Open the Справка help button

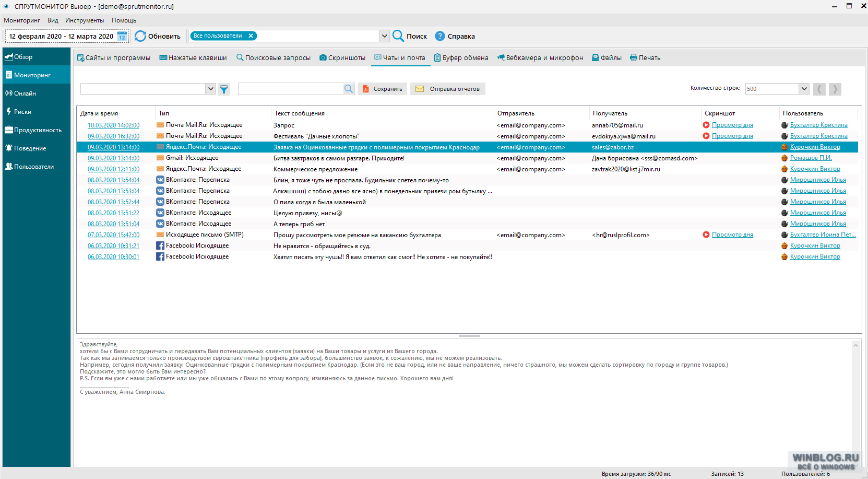(455, 36)
